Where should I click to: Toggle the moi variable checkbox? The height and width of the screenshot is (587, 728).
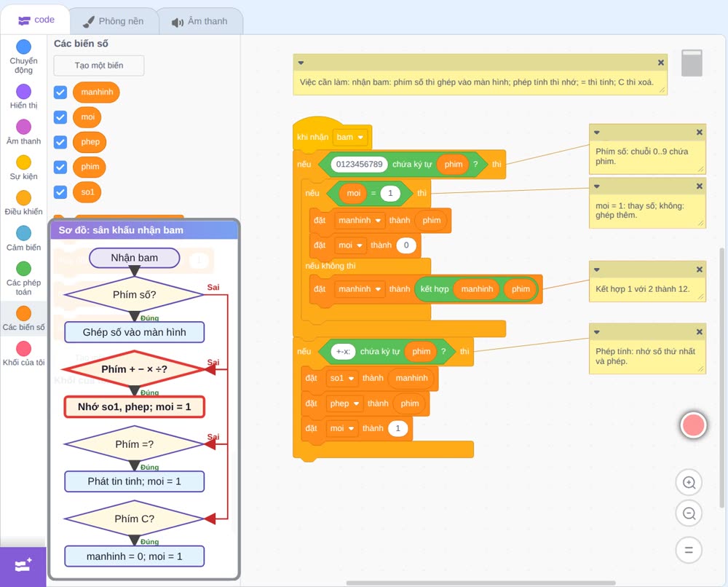tap(60, 117)
